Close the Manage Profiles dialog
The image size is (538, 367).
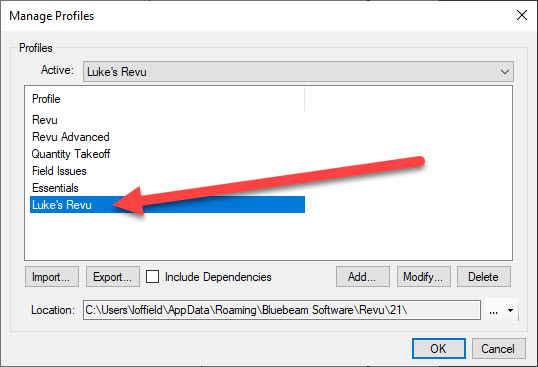(522, 15)
